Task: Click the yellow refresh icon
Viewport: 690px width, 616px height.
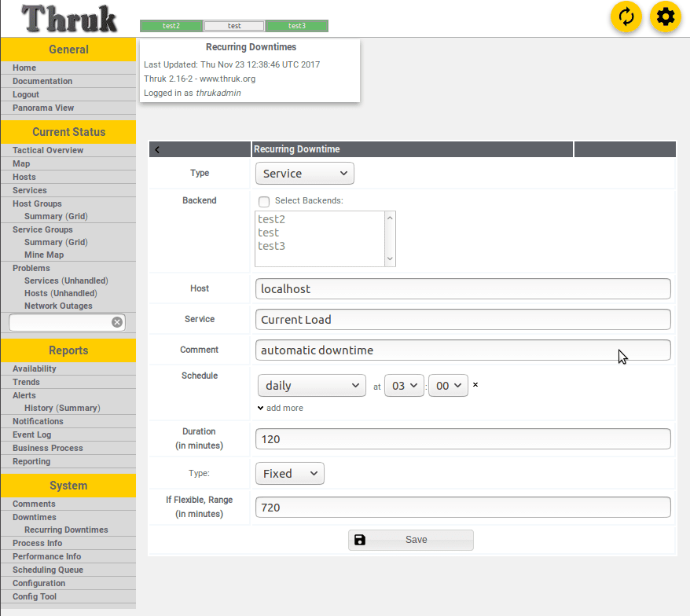Action: click(626, 16)
